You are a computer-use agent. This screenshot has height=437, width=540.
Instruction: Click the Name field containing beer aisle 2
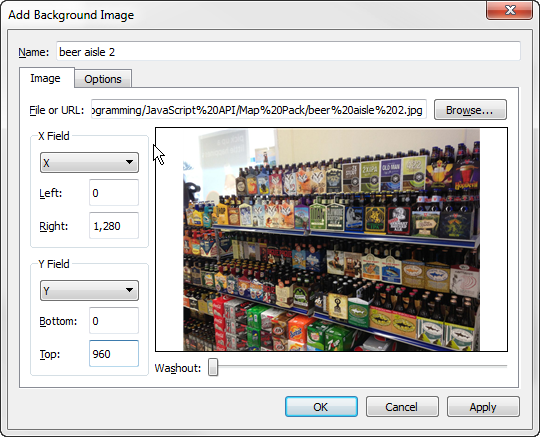(x=288, y=52)
